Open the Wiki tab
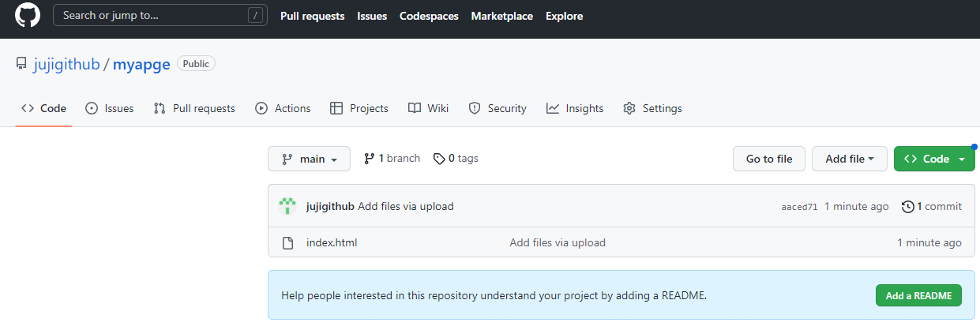 (x=428, y=108)
